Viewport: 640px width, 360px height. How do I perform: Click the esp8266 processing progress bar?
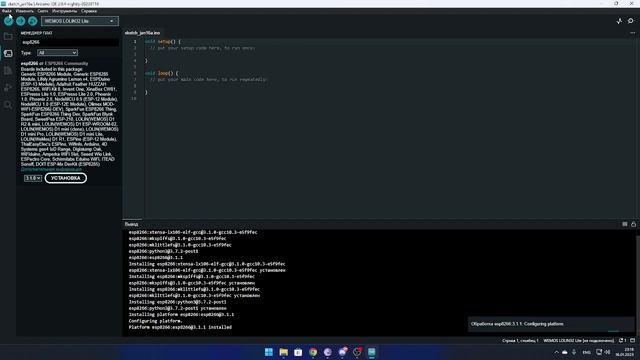[613, 331]
